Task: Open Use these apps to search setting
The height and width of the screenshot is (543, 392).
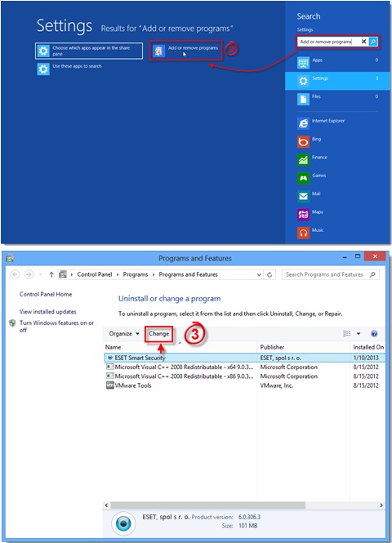Action: click(x=69, y=69)
